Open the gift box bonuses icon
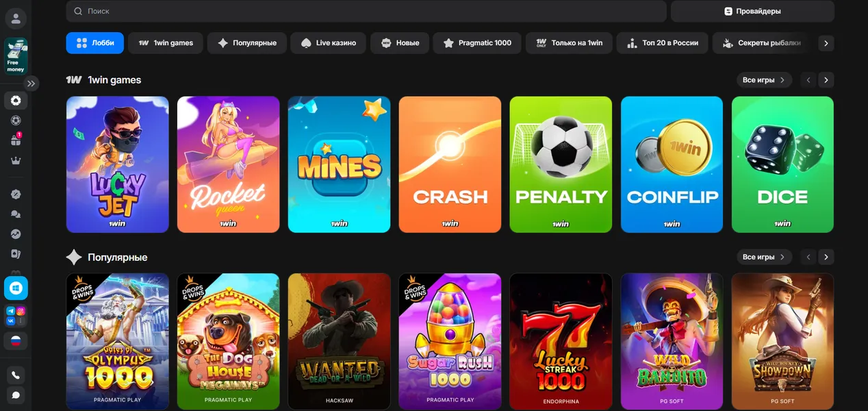868x411 pixels. (x=16, y=140)
